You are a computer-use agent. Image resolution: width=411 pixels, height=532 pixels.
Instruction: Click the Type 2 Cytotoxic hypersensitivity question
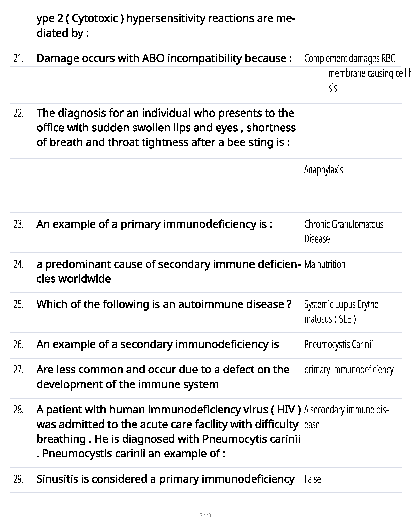(x=166, y=26)
